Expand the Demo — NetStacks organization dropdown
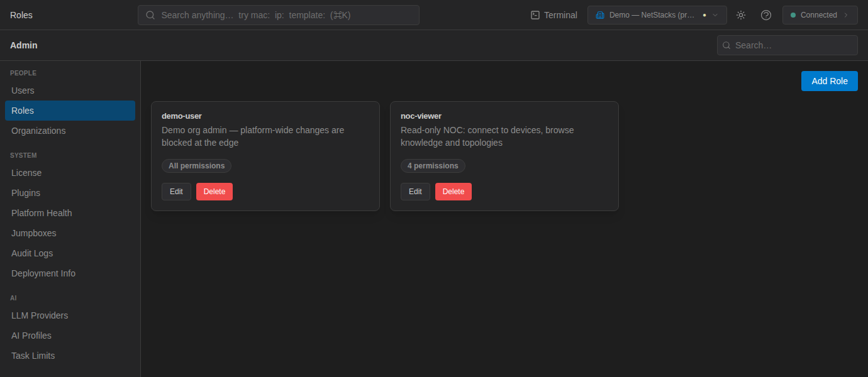The height and width of the screenshot is (377, 868). coord(657,15)
